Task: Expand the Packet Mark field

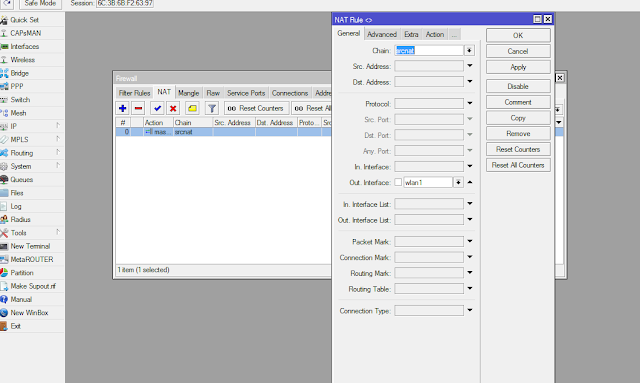Action: click(470, 241)
